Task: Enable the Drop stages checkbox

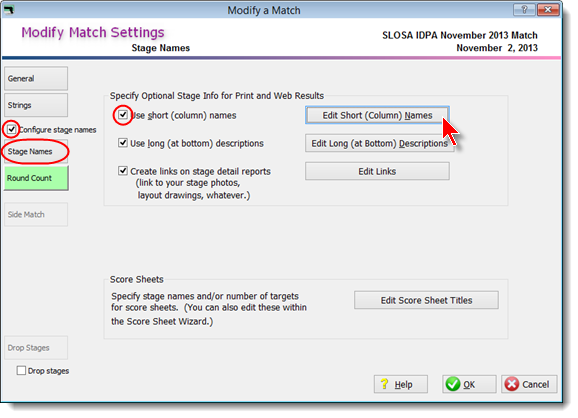Action: point(21,370)
